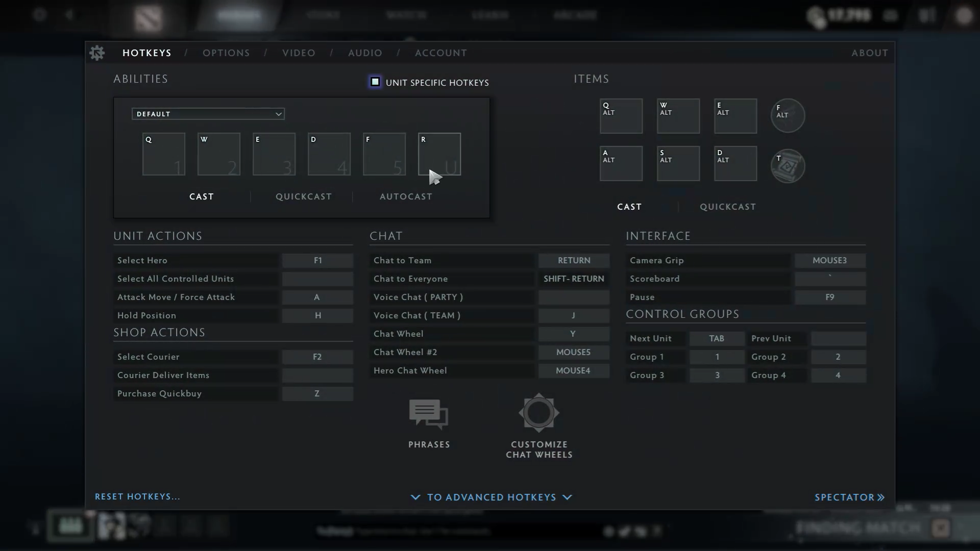Switch abilities to Autocast mode
This screenshot has height=551, width=980.
click(x=406, y=196)
